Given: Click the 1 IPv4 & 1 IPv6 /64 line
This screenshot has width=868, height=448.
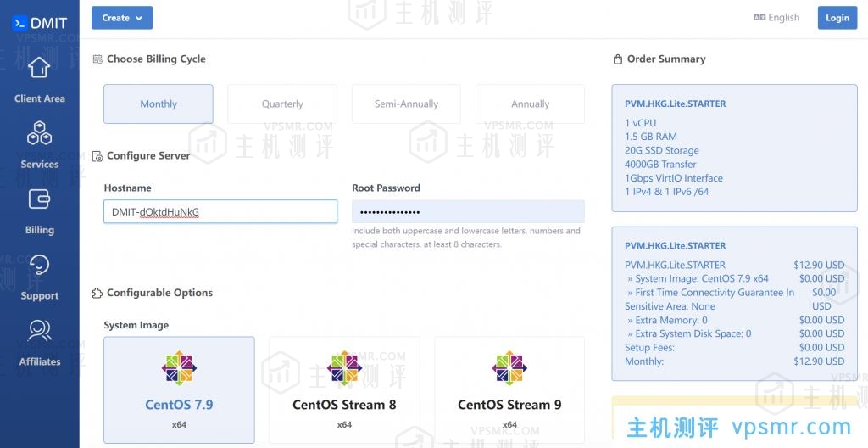Looking at the screenshot, I should [666, 192].
